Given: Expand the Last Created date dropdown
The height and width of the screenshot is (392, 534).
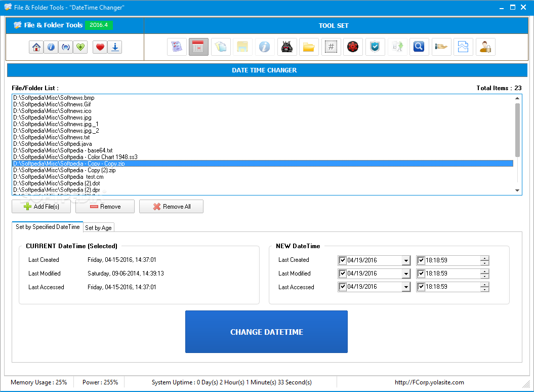Looking at the screenshot, I should [x=406, y=261].
